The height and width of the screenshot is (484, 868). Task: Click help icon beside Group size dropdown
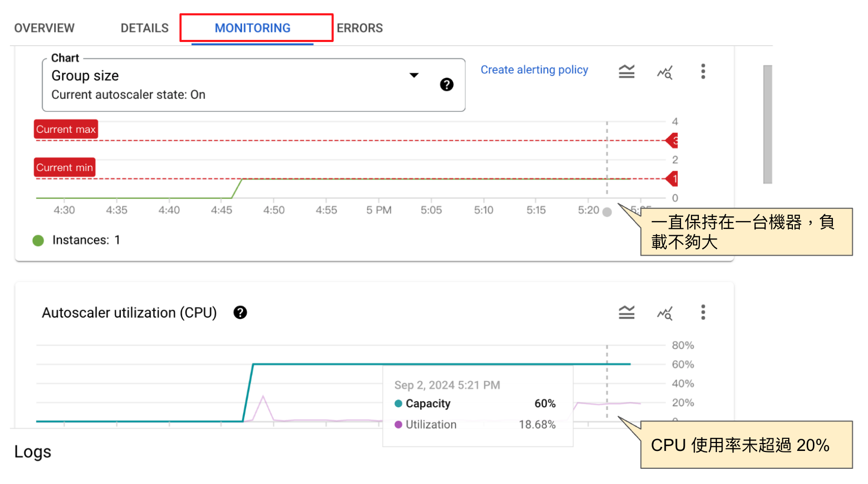pyautogui.click(x=447, y=85)
